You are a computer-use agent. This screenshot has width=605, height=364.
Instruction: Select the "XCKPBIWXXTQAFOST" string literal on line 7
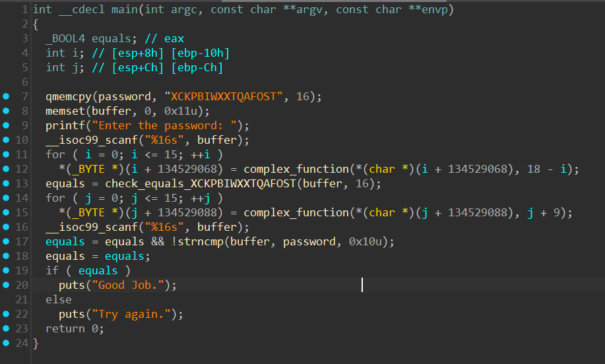[224, 96]
